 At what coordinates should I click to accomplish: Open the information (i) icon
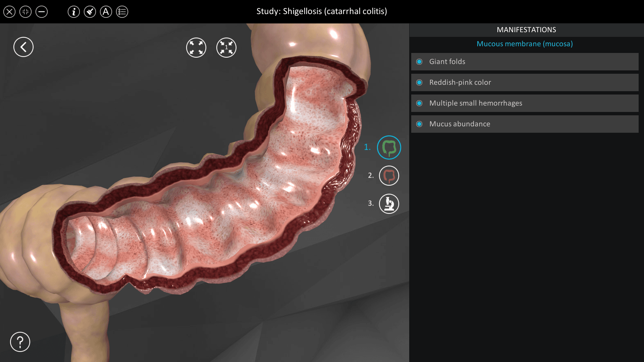pyautogui.click(x=74, y=12)
